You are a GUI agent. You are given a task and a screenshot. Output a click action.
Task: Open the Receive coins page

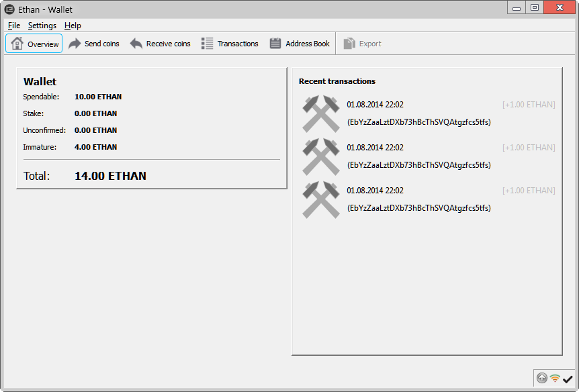pos(161,44)
